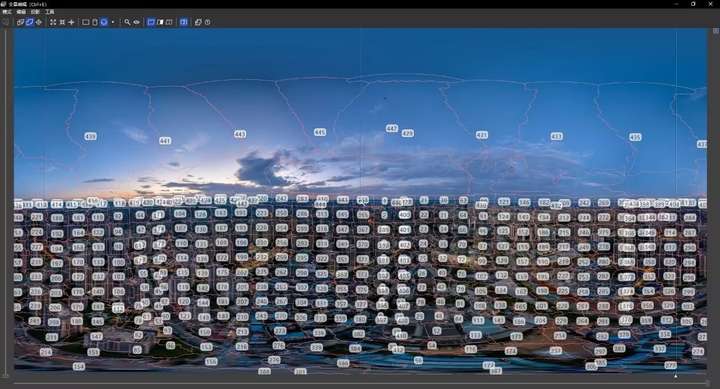Viewport: 720px width, 389px height.
Task: Toggle the half-white seam display button
Action: click(160, 22)
